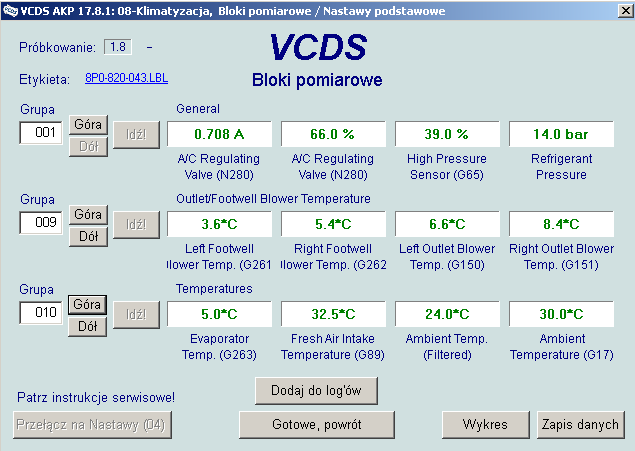Click Przełącz na Nastawy (04) button
The height and width of the screenshot is (451, 635).
tap(92, 425)
